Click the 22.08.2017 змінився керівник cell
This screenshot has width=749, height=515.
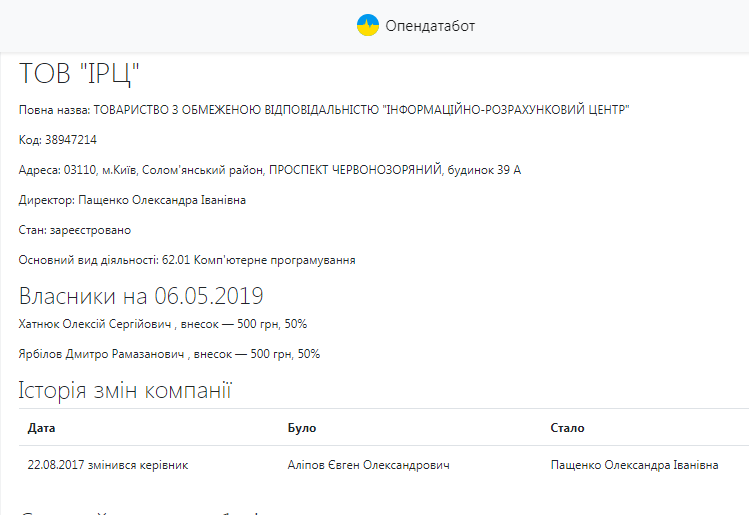click(108, 465)
